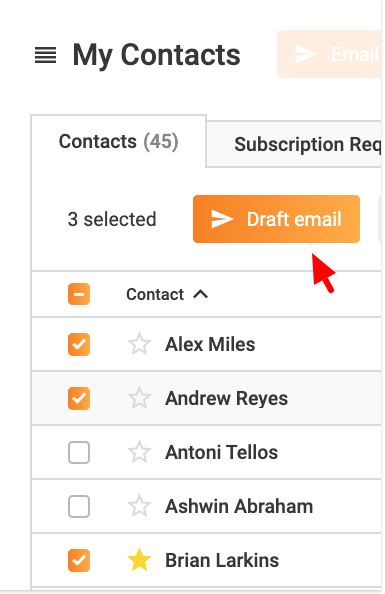Uncheck the Brian Larkins checkbox
This screenshot has width=385, height=594.
[x=79, y=560]
